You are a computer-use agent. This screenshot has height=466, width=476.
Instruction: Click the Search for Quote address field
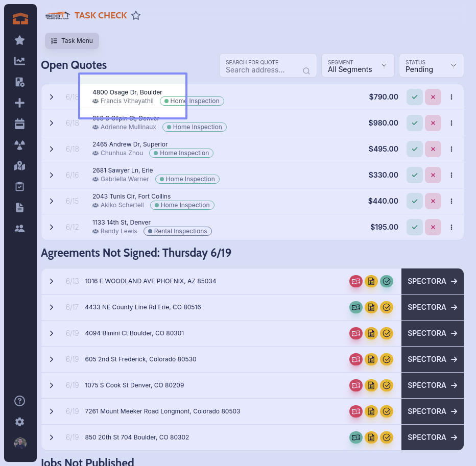[x=263, y=70]
